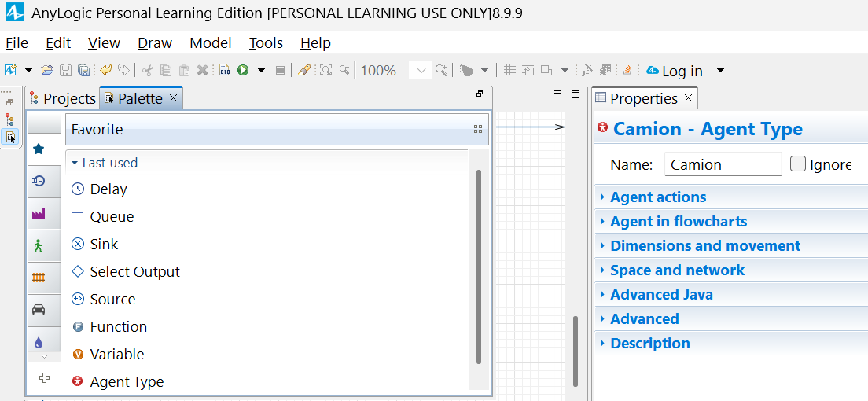Click the Projects view icon in left strip
The width and height of the screenshot is (868, 401).
pyautogui.click(x=9, y=119)
